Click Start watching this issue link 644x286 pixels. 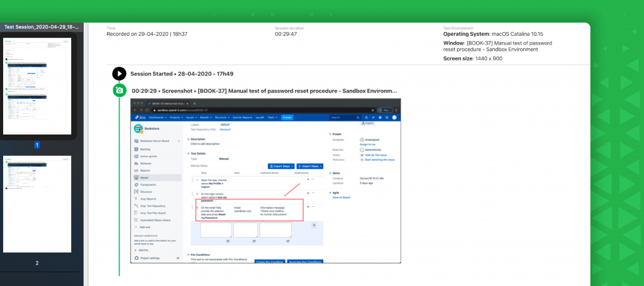coord(379,160)
